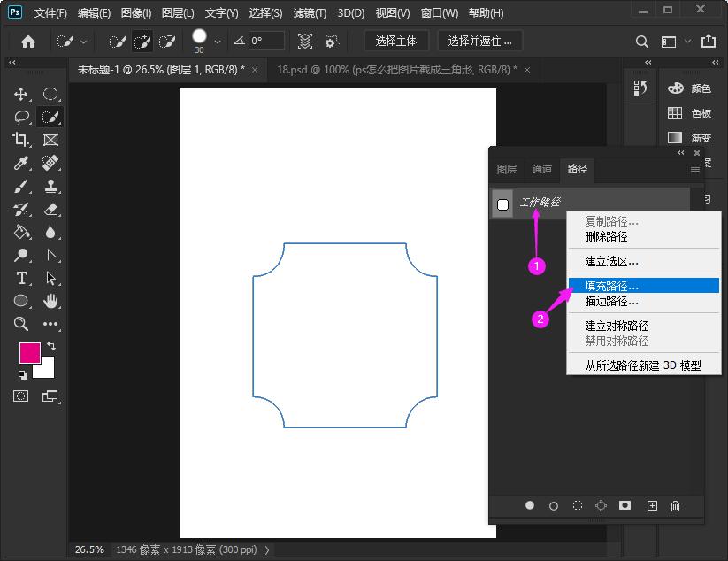Choose 填充路径 from the context menu
This screenshot has height=561, width=728.
[611, 286]
